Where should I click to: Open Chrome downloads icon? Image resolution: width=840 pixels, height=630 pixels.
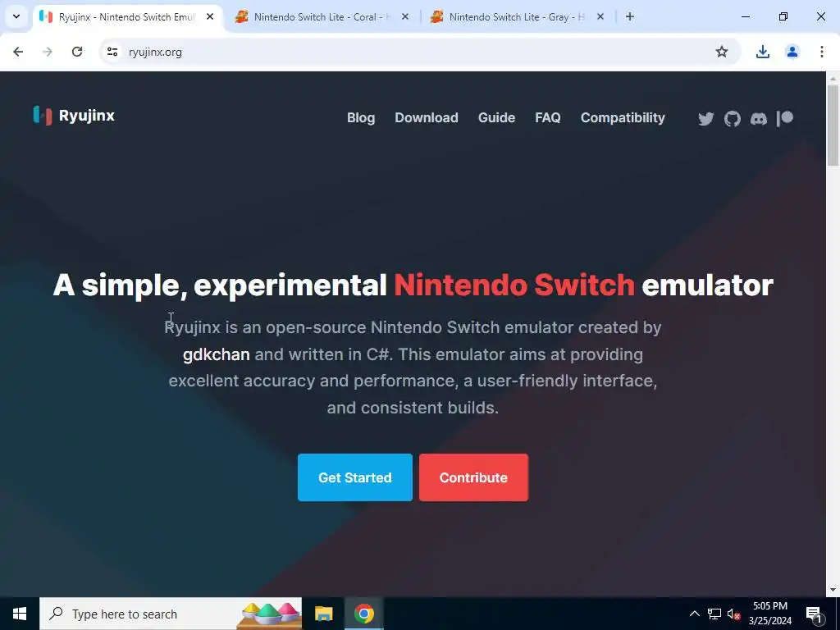[762, 52]
